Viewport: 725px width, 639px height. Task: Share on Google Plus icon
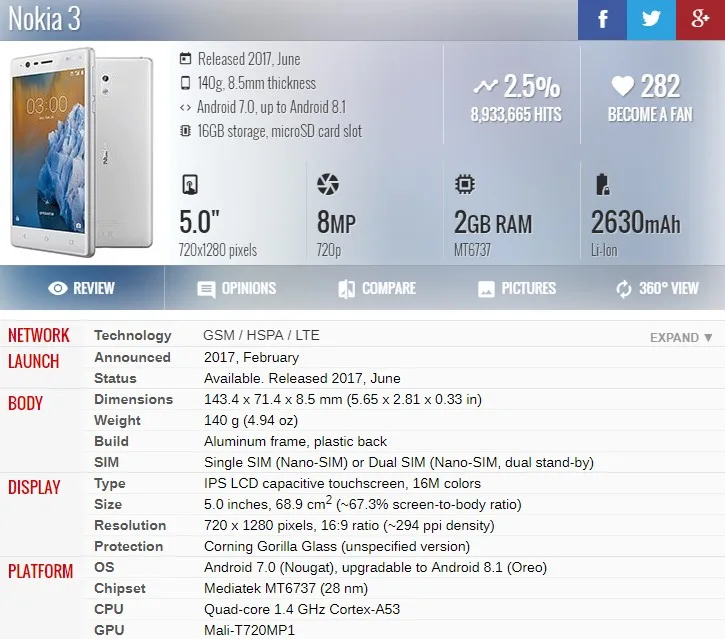pos(700,19)
